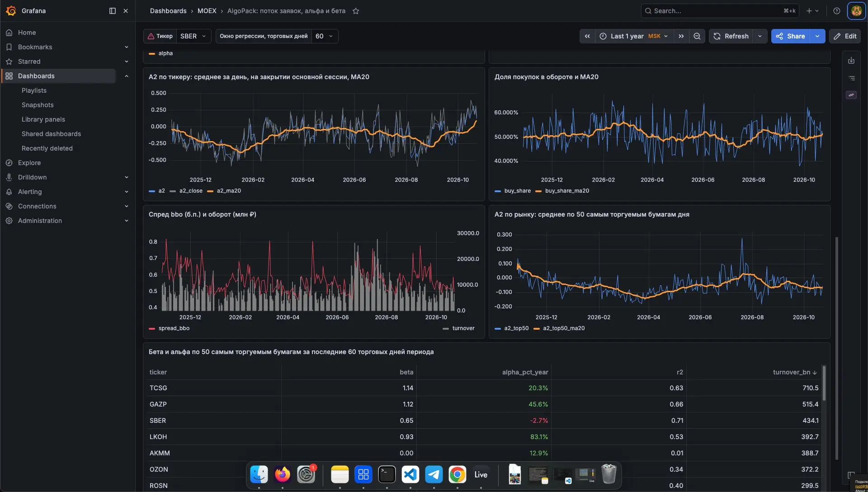Viewport: 868px width, 492px height.
Task: Star this dashboard as favorite
Action: 356,11
